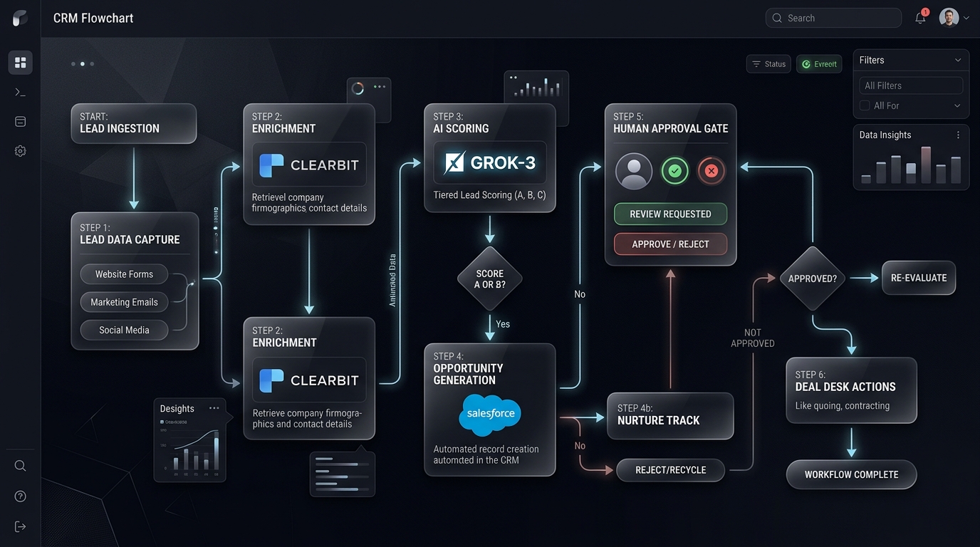Select the Grok-3 logo in AI Scoring
This screenshot has width=980, height=547.
(x=490, y=163)
